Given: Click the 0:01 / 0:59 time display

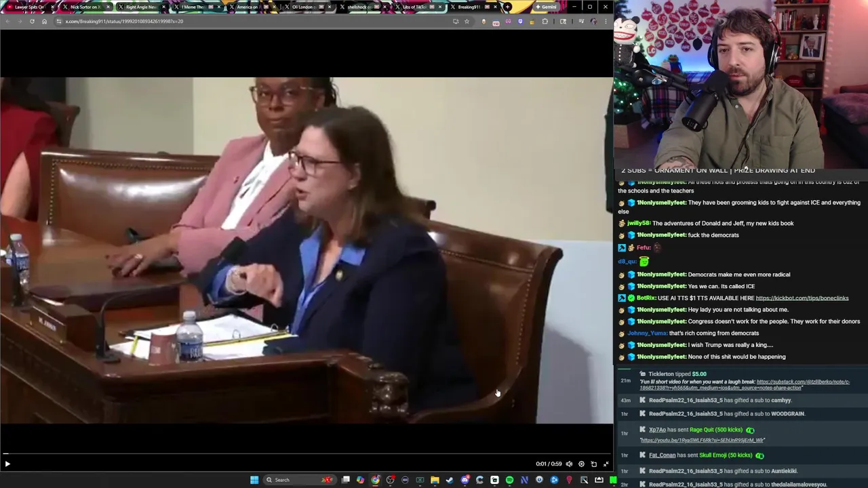Looking at the screenshot, I should [549, 464].
